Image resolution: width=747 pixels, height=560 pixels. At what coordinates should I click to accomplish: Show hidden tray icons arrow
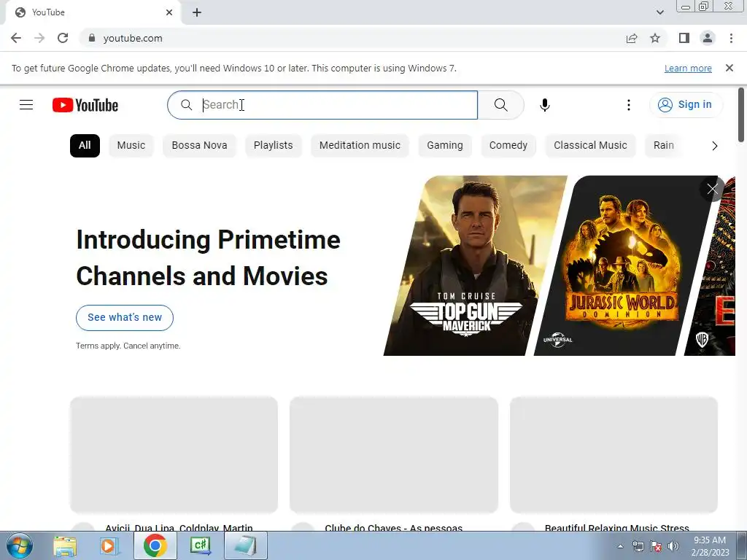620,547
